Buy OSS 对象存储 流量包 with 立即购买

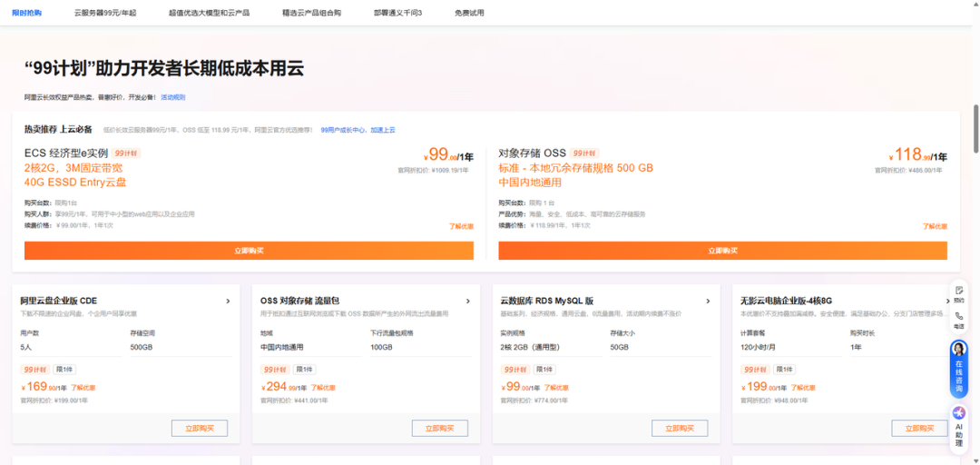click(440, 429)
